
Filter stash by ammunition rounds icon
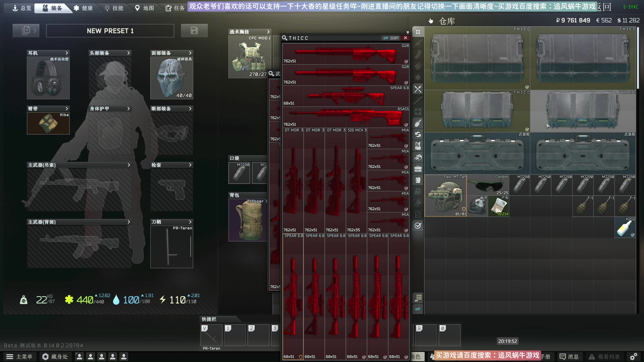[x=418, y=66]
